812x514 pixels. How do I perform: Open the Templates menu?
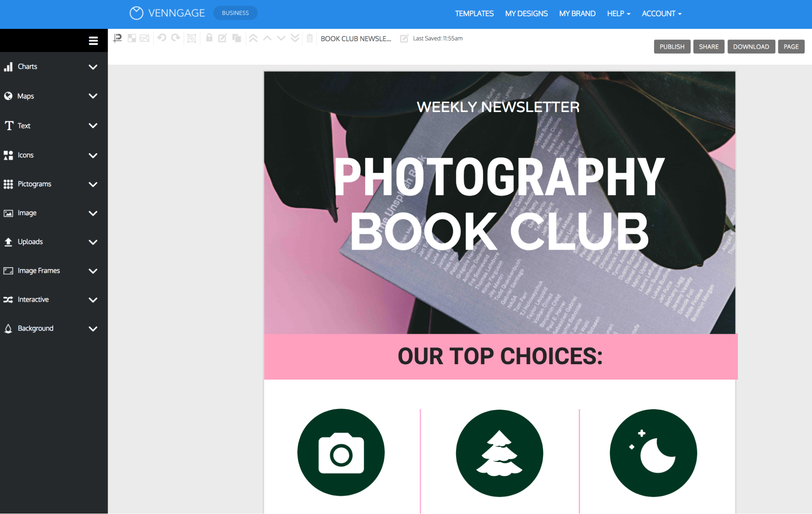(474, 13)
